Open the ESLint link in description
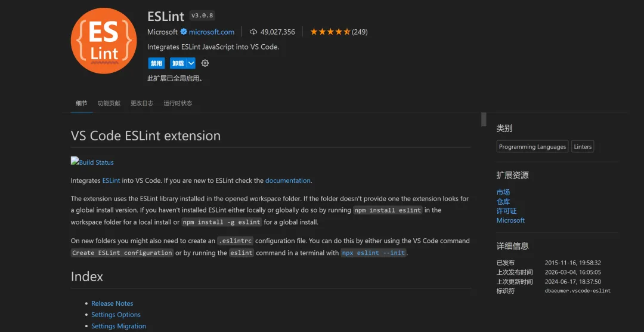This screenshot has width=644, height=332. point(112,180)
